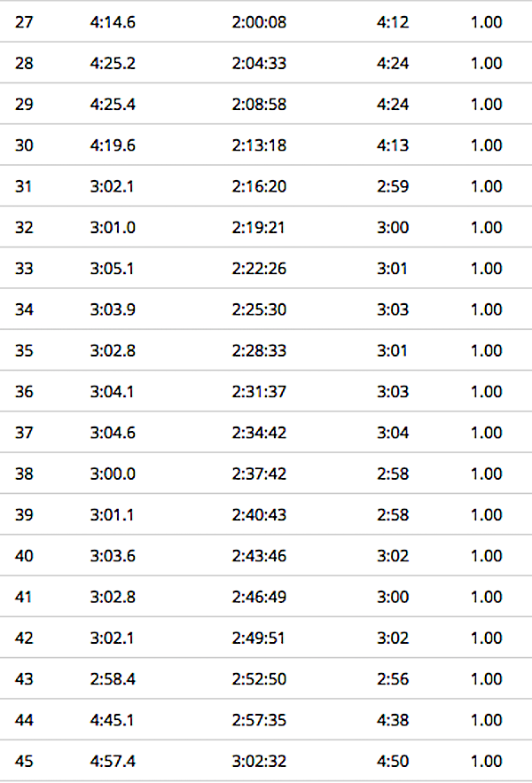Image resolution: width=532 pixels, height=783 pixels.
Task: Click lap 40 moving time 3:02
Action: pos(393,556)
